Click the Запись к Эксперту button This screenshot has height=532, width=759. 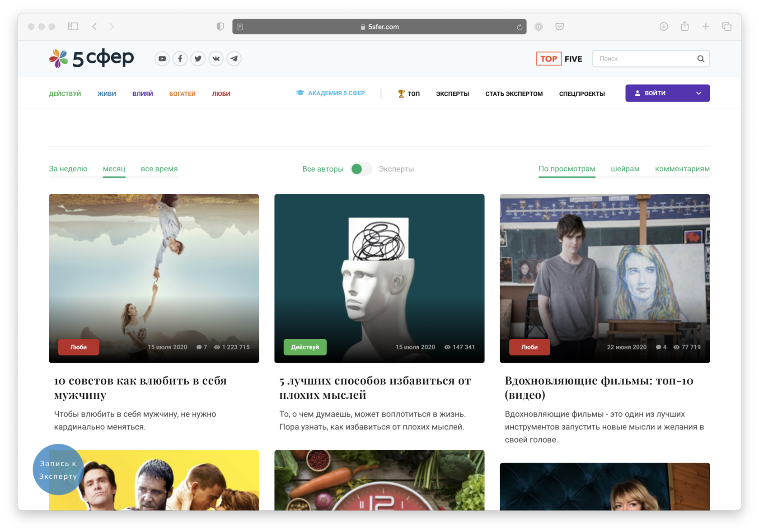pos(58,470)
